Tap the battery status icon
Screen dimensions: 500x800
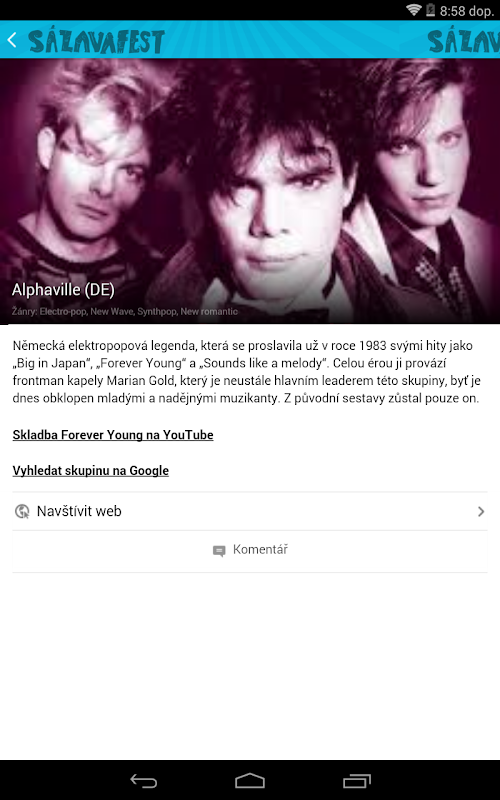coord(430,10)
